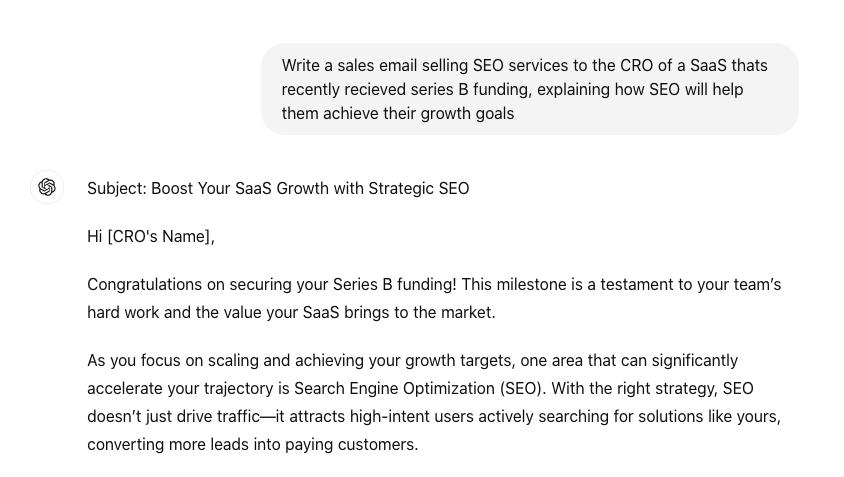The width and height of the screenshot is (844, 477).
Task: Click the 'Hi [CRO's Name],' greeting line
Action: (151, 236)
